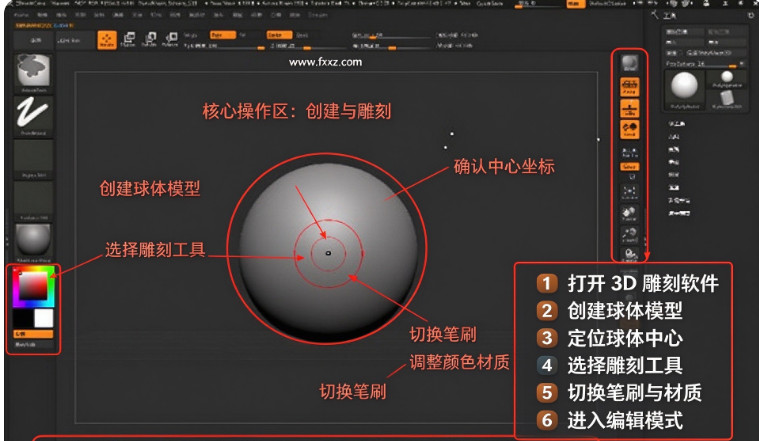Open the gray material sphere picker
This screenshot has height=441, width=759.
pyautogui.click(x=33, y=242)
